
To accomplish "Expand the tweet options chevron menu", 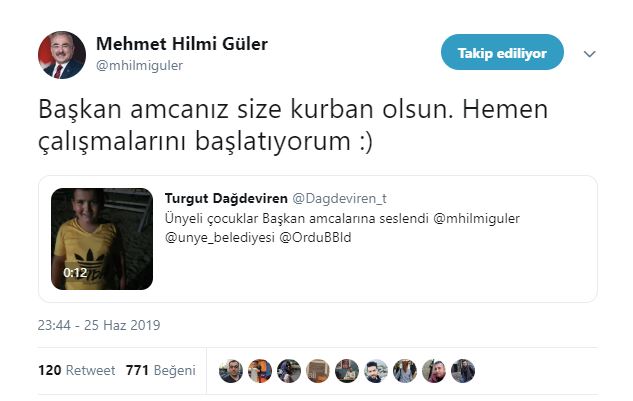I will tap(589, 54).
